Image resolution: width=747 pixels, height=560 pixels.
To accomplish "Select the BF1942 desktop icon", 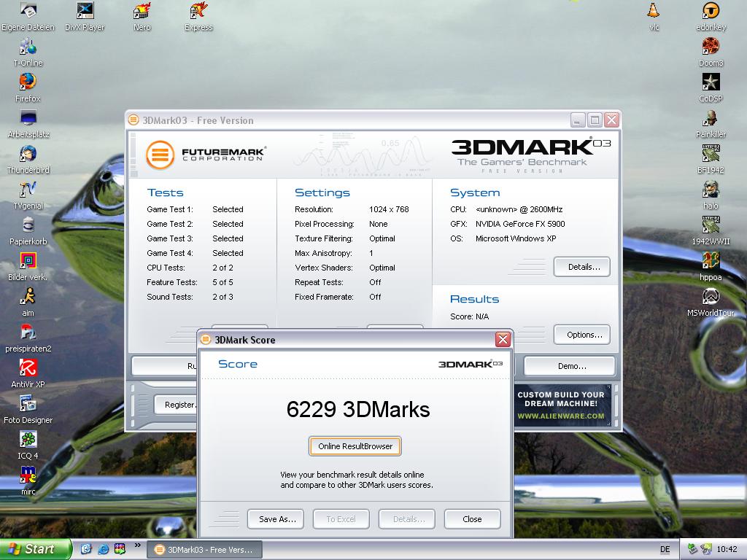I will point(711,160).
